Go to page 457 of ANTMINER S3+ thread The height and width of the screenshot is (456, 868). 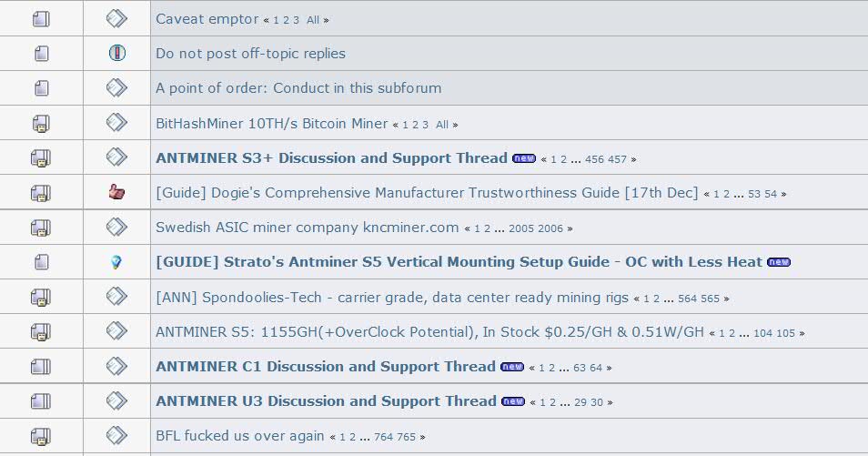coord(617,159)
